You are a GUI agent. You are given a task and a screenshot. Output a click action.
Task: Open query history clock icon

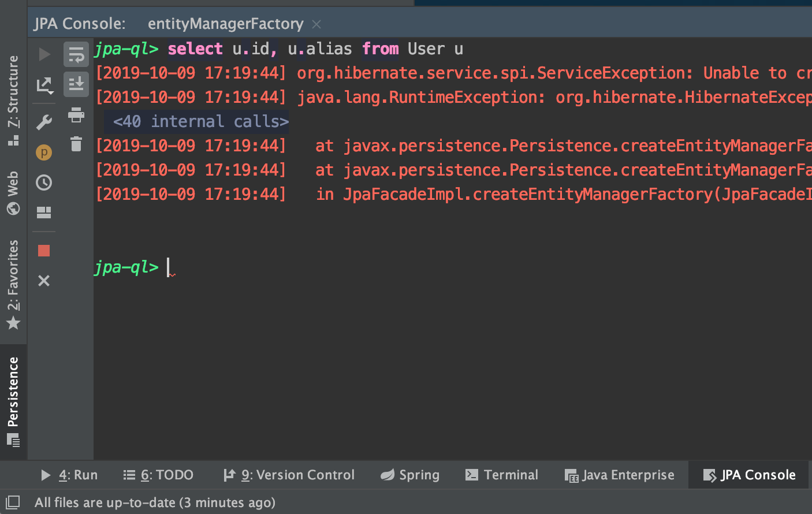(44, 182)
